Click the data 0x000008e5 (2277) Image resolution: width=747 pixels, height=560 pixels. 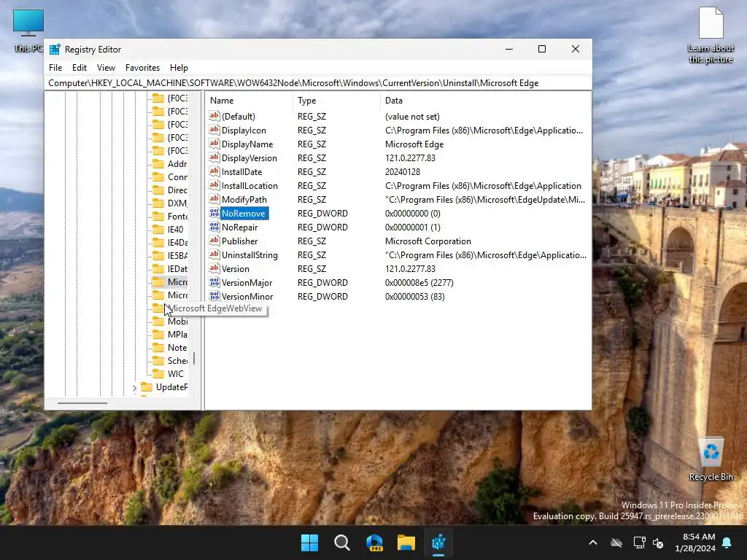click(x=419, y=282)
